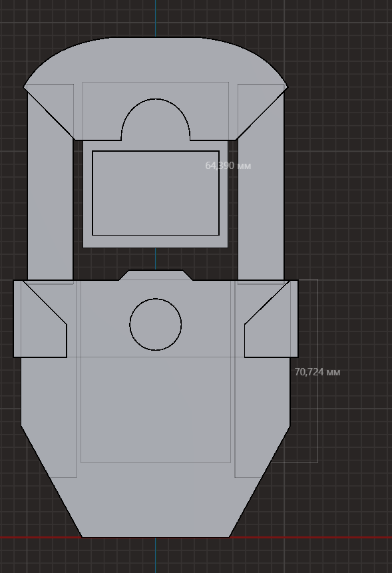
Task: Select the semicircular arch above the rectangle
Action: (155, 118)
